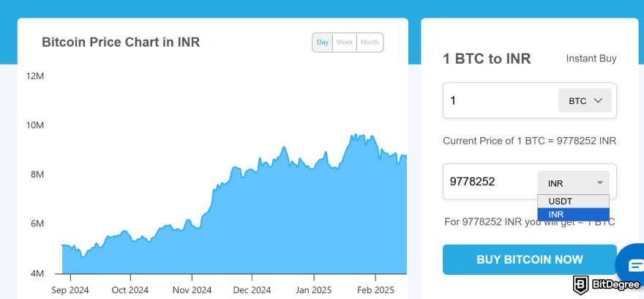Click the 1 BTC to INR heading
The width and height of the screenshot is (644, 299).
tap(487, 59)
